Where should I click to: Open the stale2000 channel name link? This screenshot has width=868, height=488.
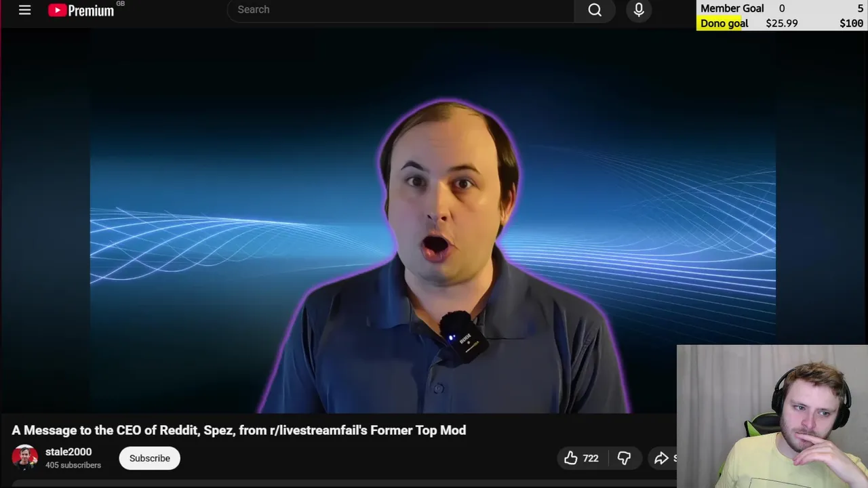[68, 452]
